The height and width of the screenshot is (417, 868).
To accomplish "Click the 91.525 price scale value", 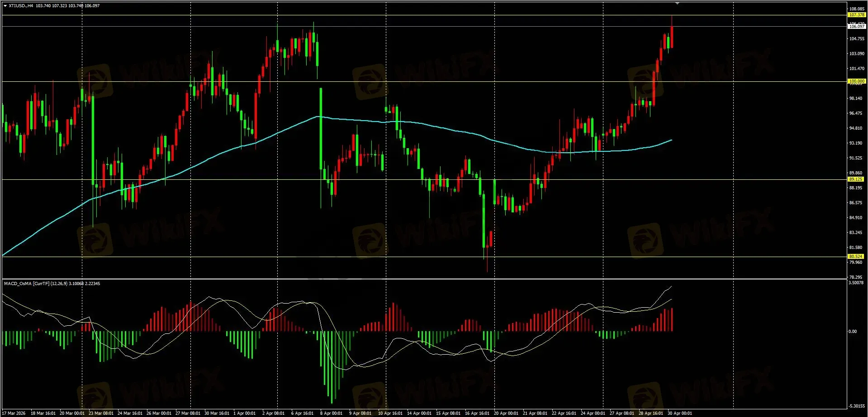I will tap(855, 158).
